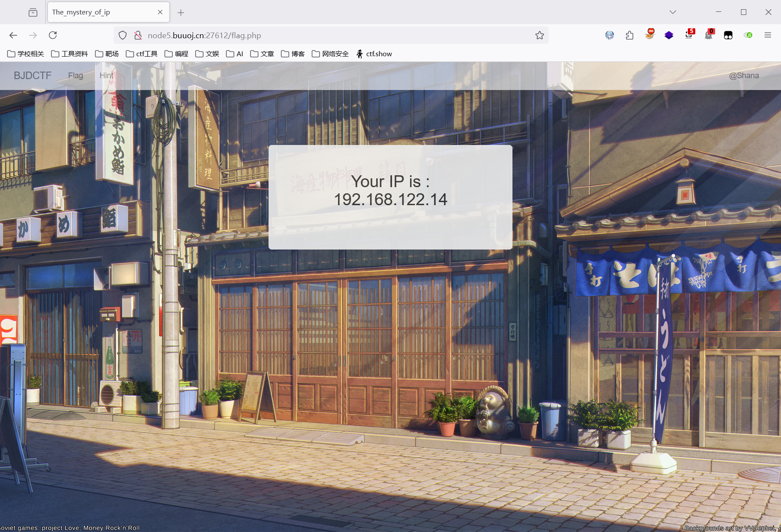The image size is (781, 532).
Task: Open the Firefox application hamburger menu
Action: [x=768, y=35]
